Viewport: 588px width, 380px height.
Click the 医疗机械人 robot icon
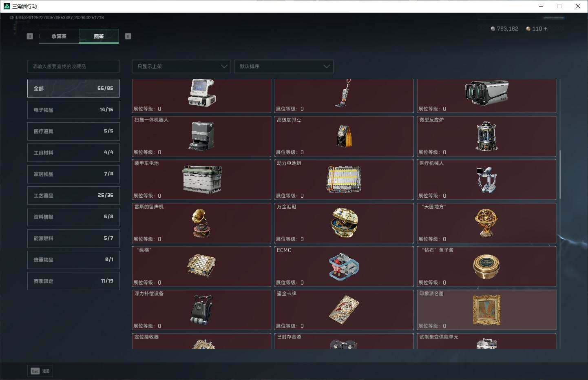tap(486, 179)
